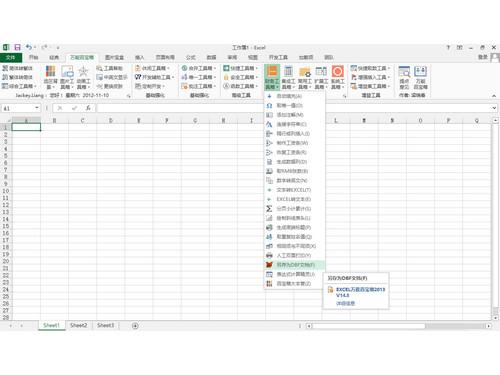The width and height of the screenshot is (500, 375).
Task: Switch to the 开发工具 Developer tab
Action: pyautogui.click(x=278, y=57)
